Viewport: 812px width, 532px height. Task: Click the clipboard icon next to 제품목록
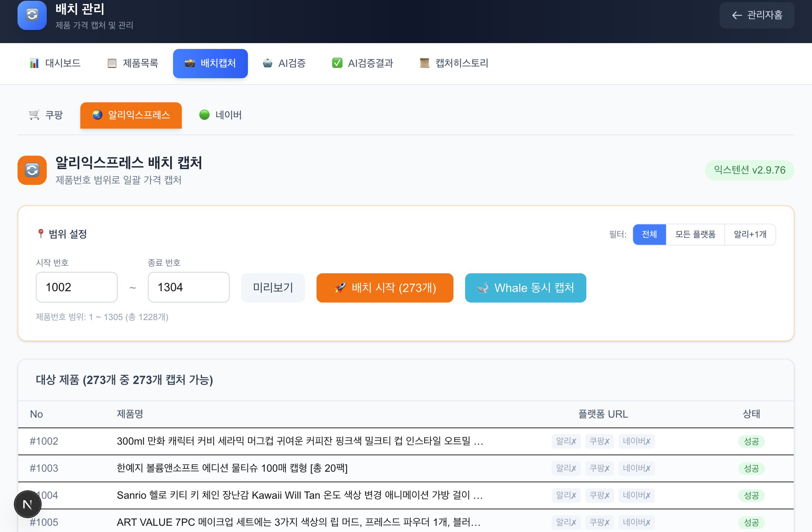[112, 63]
